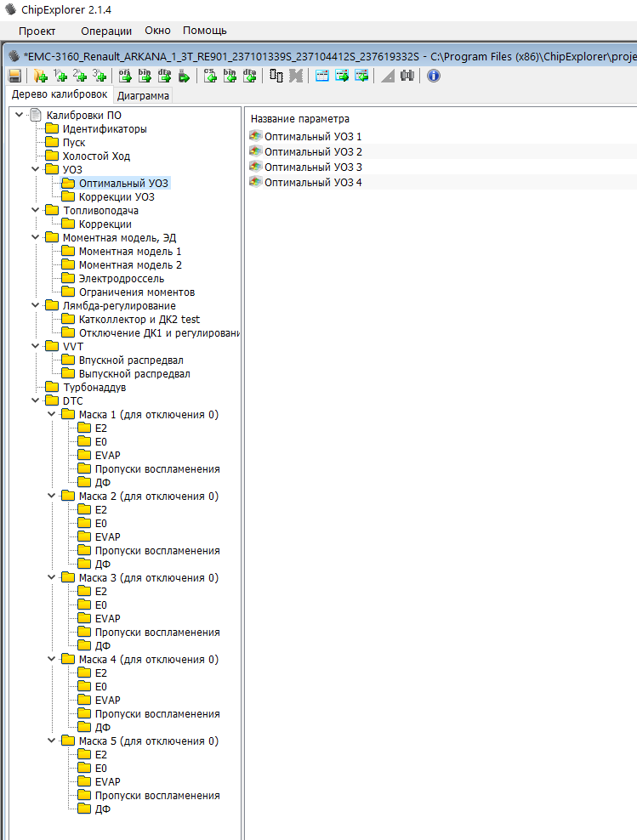Select the Турбонаддув folder
This screenshot has height=840, width=637.
(94, 388)
